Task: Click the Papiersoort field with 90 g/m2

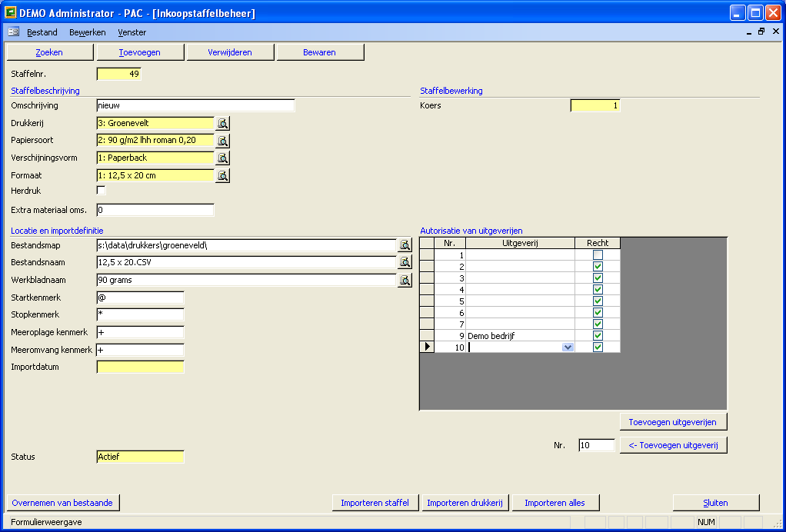Action: [155, 140]
